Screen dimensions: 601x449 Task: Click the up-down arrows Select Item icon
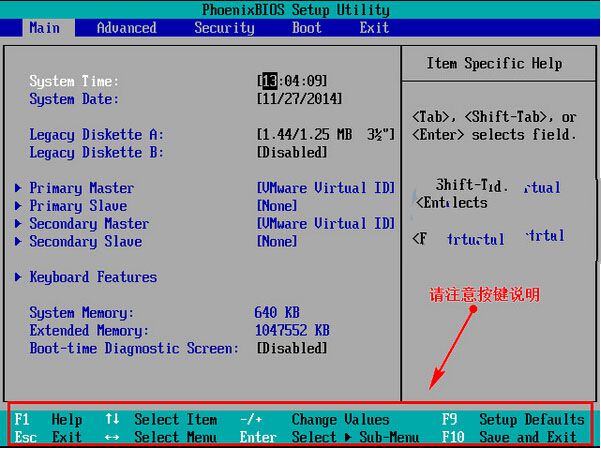[112, 419]
